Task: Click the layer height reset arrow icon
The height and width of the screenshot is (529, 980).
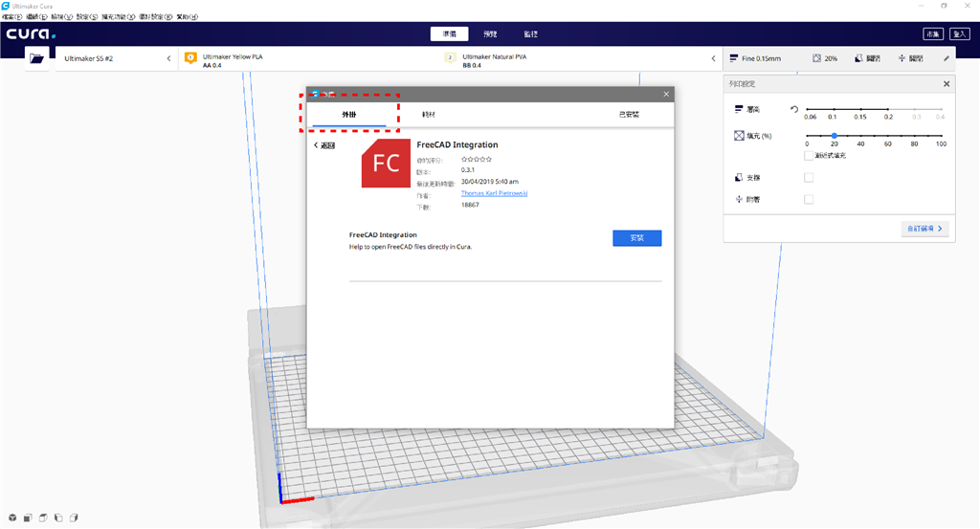Action: [x=793, y=109]
